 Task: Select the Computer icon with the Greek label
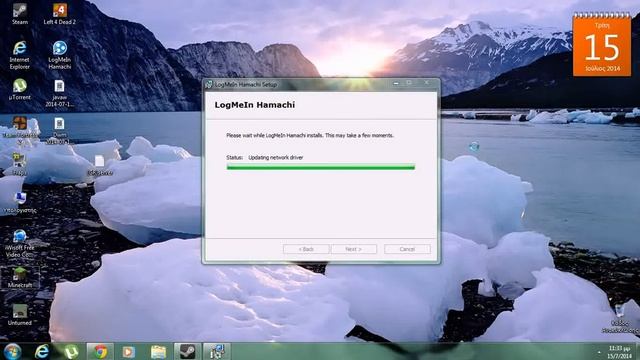pos(20,203)
